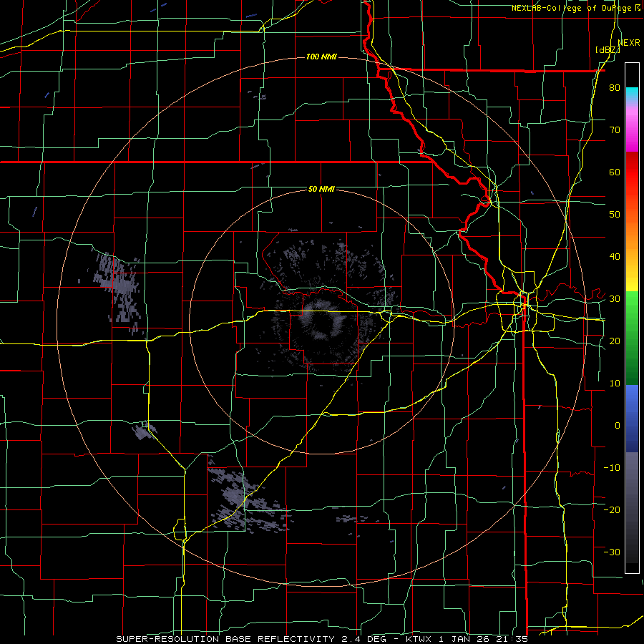Click the 21:35 timestamp in the caption
Viewport: 644px width, 644px height.
coord(514,639)
